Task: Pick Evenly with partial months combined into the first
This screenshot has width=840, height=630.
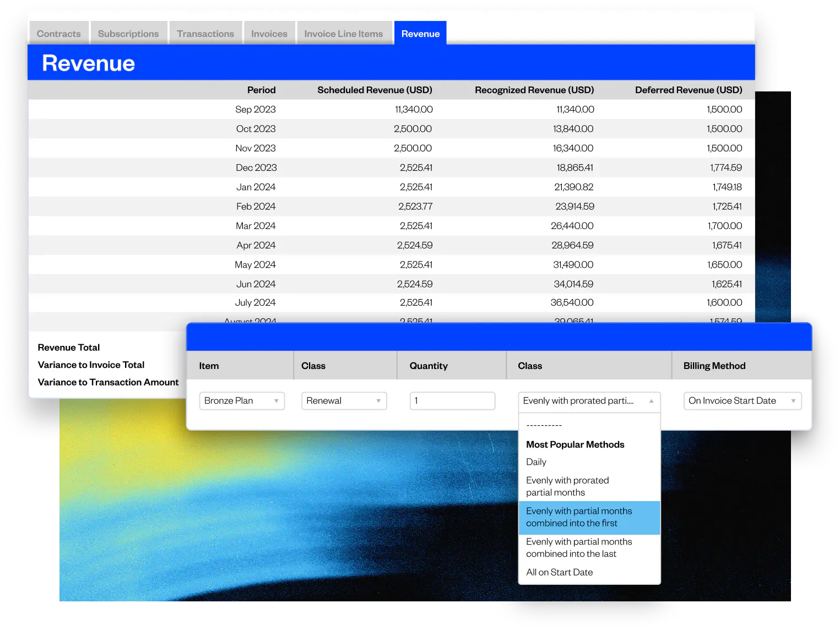Action: [x=589, y=517]
